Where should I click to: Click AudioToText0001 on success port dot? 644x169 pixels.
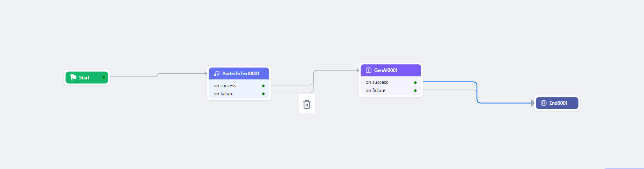[x=263, y=86]
